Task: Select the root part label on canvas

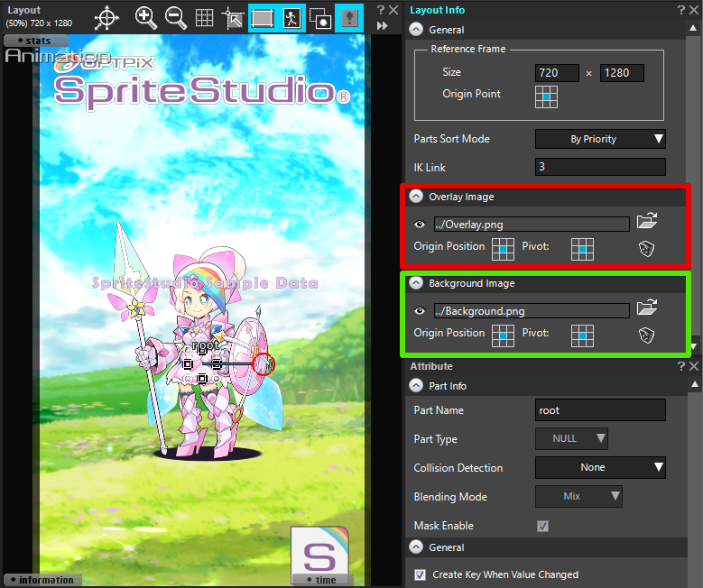Action: point(206,345)
